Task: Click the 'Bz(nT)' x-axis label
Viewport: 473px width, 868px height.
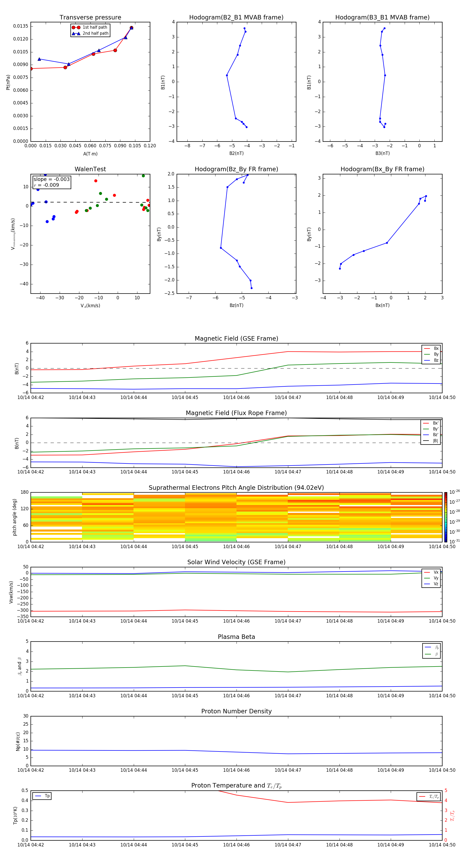Action: click(x=236, y=305)
